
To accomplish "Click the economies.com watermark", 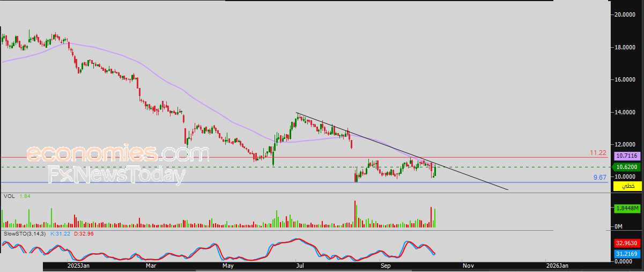I will 117,154.
